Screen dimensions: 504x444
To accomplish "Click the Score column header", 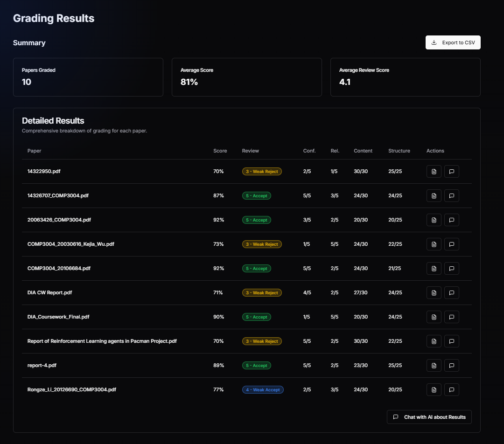I will pyautogui.click(x=220, y=151).
